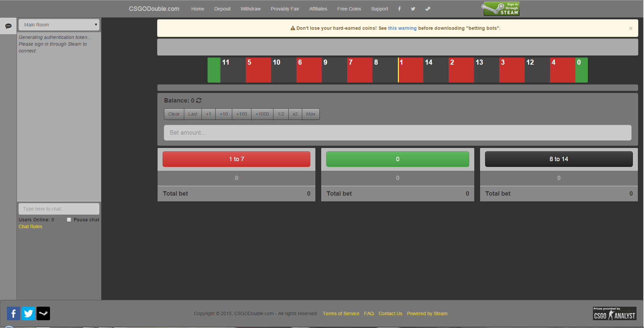Halve the bet with 1/2 button

281,114
